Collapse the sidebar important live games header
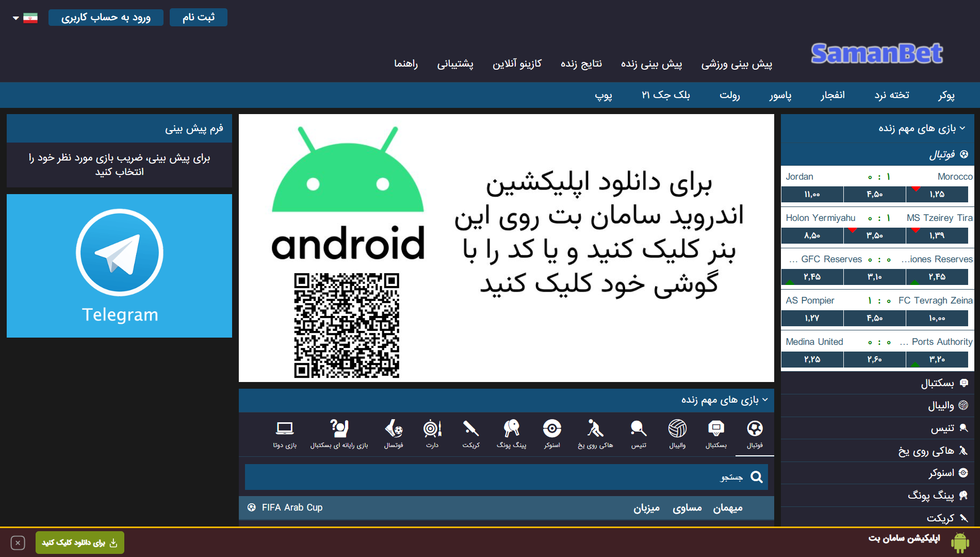 click(877, 128)
